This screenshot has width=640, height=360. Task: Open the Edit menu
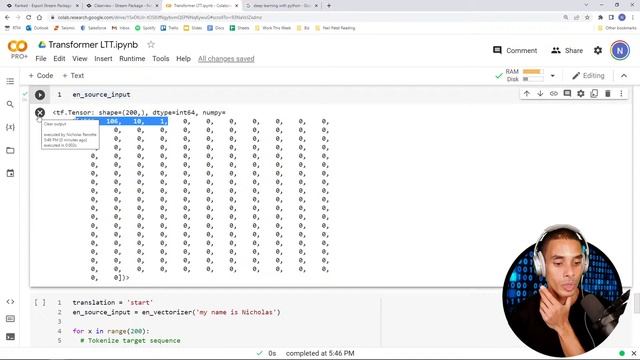click(59, 59)
